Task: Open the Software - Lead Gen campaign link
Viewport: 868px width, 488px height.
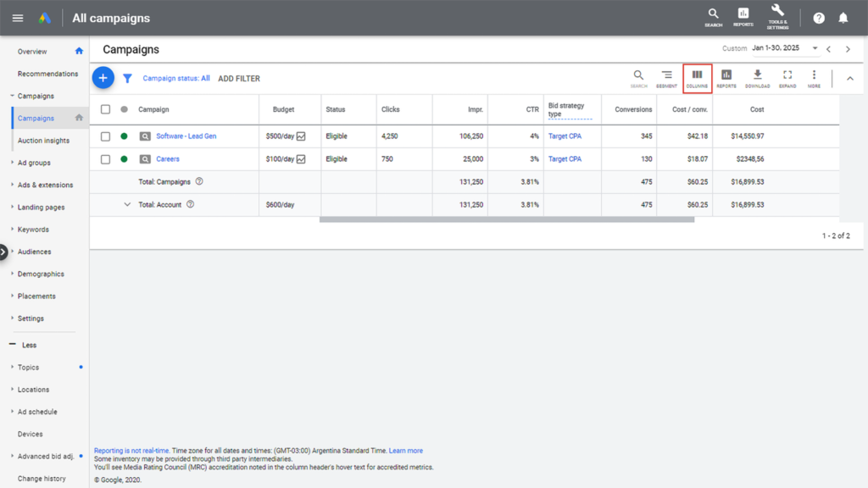Action: pyautogui.click(x=186, y=136)
